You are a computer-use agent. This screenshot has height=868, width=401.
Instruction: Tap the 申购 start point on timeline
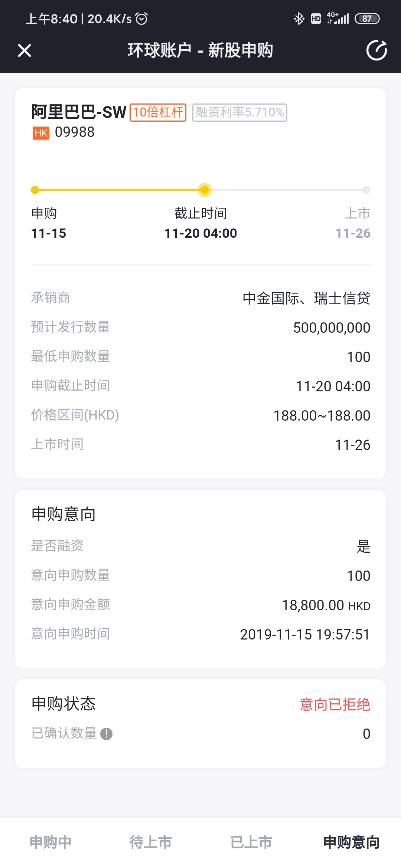coord(35,190)
